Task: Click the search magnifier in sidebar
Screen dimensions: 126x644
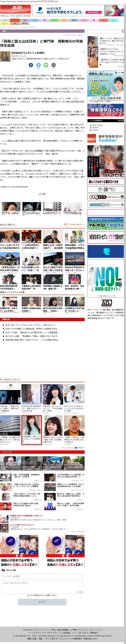Action: pyautogui.click(x=123, y=31)
